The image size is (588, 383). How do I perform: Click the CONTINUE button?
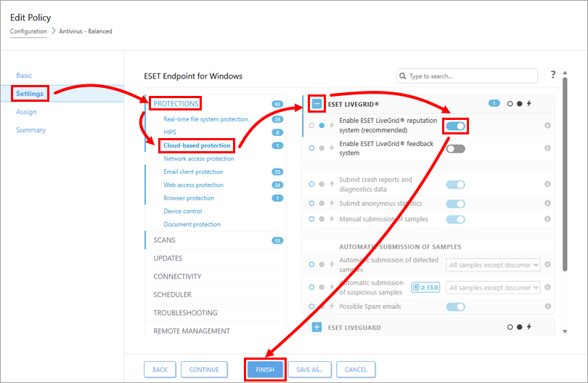pyautogui.click(x=204, y=369)
